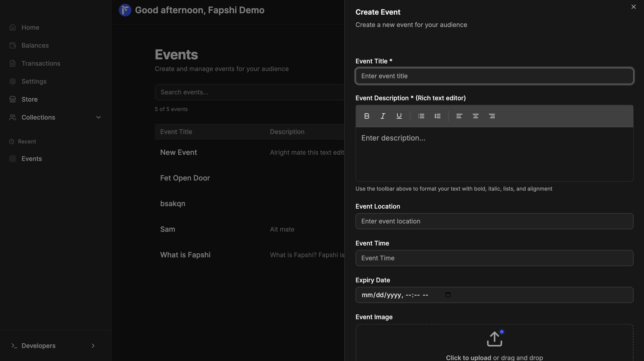The width and height of the screenshot is (644, 361).
Task: Click the Settings gear icon
Action: (x=13, y=81)
